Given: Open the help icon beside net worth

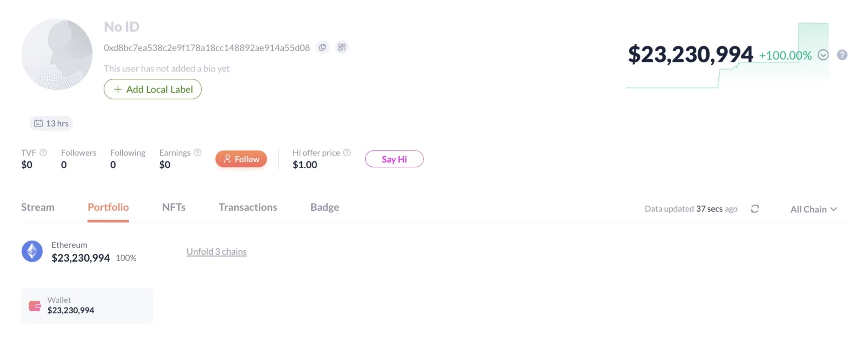Looking at the screenshot, I should point(842,55).
